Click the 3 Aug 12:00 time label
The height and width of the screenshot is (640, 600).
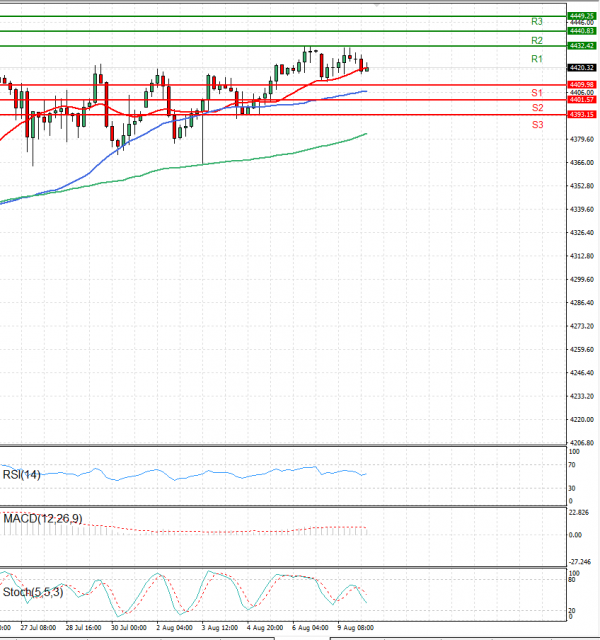pyautogui.click(x=220, y=628)
